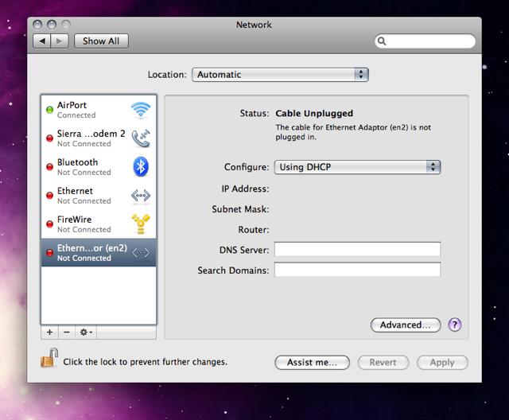This screenshot has width=509, height=420.
Task: Click the red Bluetooth status dot
Action: (49, 167)
